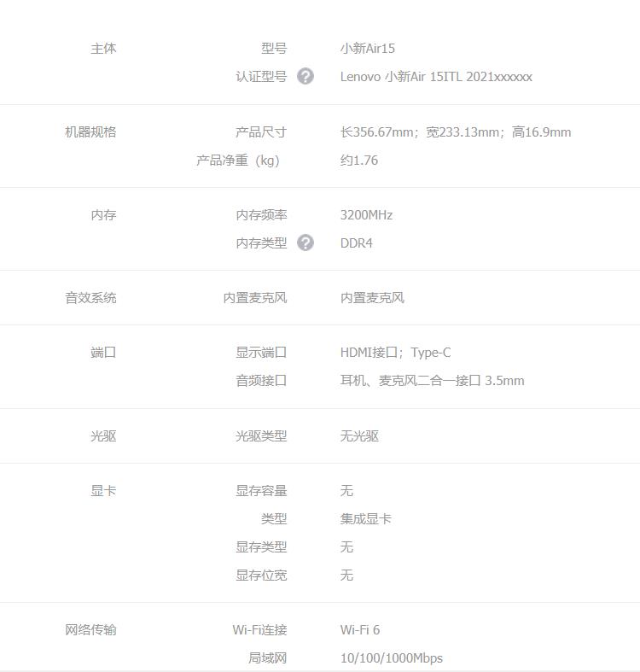
Task: Click the 音效系统 category label
Action: click(x=90, y=298)
